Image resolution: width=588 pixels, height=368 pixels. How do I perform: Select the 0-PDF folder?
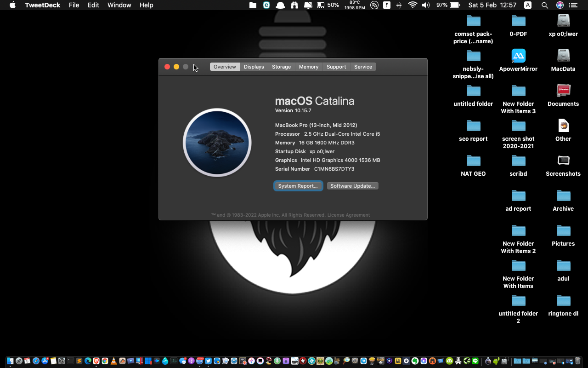click(518, 26)
